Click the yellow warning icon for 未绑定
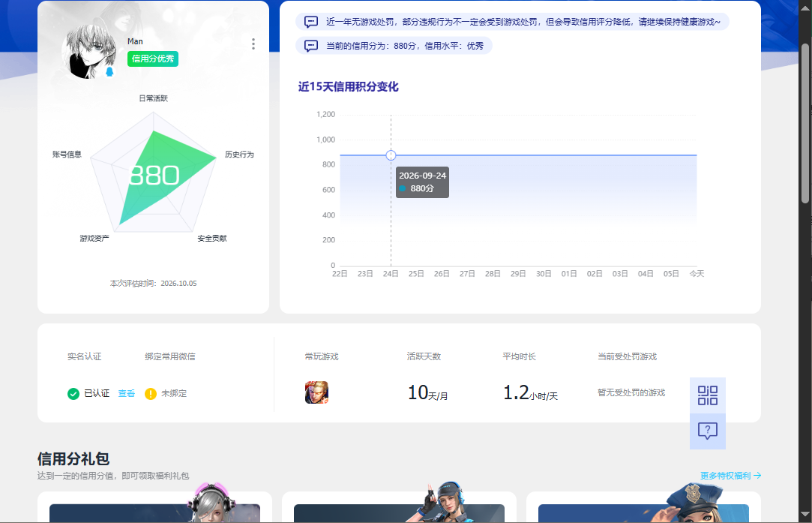This screenshot has height=523, width=812. [x=151, y=394]
